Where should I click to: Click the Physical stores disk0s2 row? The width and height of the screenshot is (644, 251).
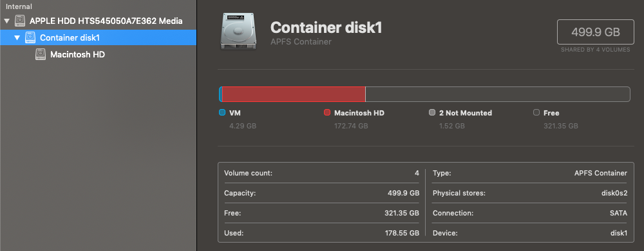(530, 193)
